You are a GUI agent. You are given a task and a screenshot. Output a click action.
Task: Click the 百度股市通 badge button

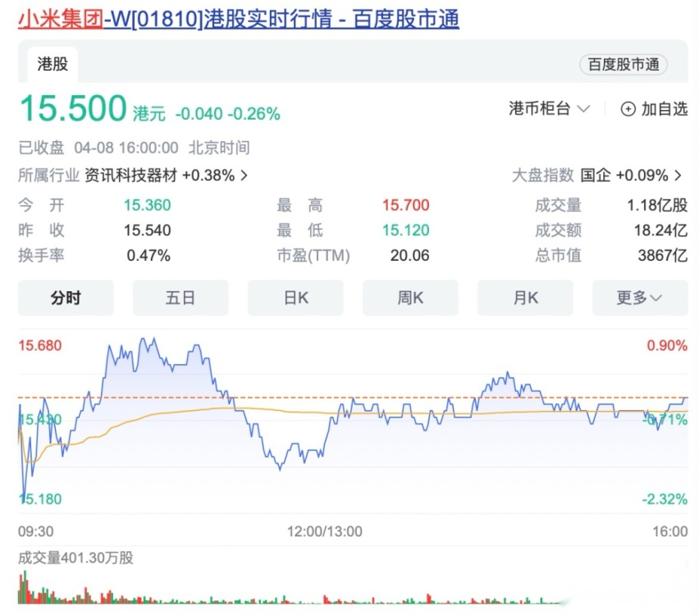(x=624, y=65)
